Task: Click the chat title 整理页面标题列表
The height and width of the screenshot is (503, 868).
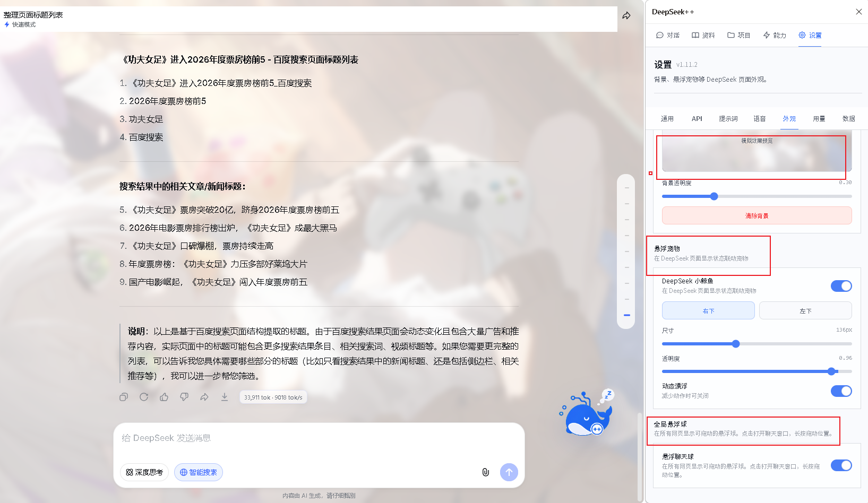Action: [x=33, y=15]
